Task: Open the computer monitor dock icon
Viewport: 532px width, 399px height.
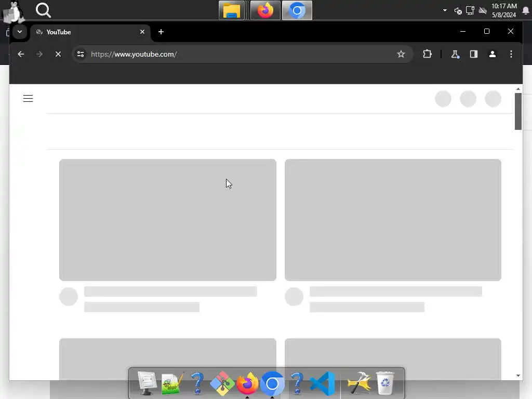Action: pos(147,383)
